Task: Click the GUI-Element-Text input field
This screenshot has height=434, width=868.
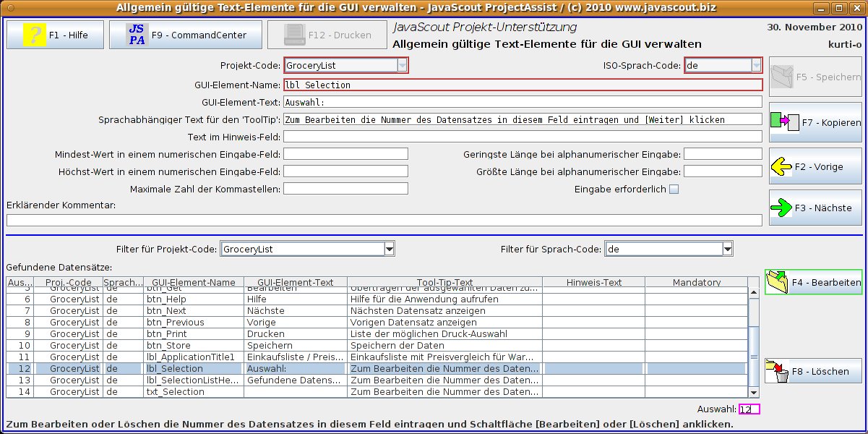Action: (522, 102)
